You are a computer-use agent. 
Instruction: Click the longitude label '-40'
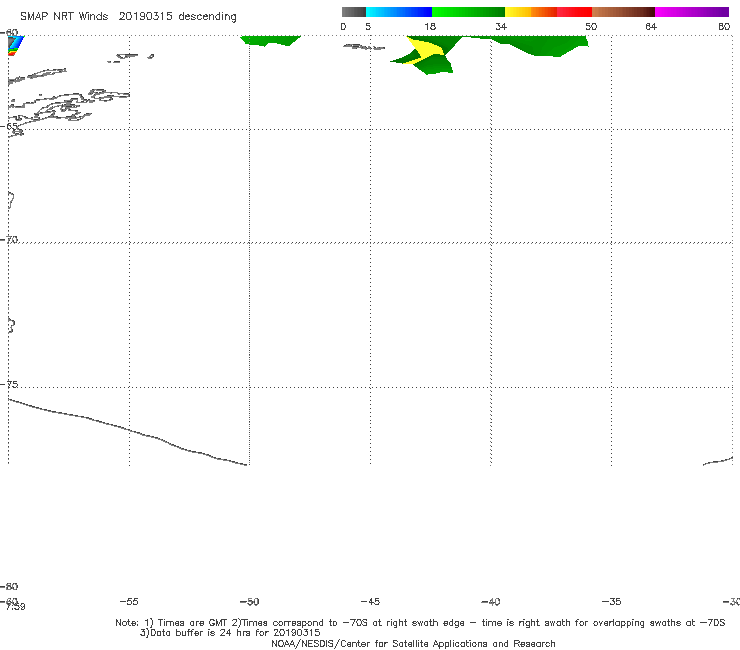click(x=491, y=601)
